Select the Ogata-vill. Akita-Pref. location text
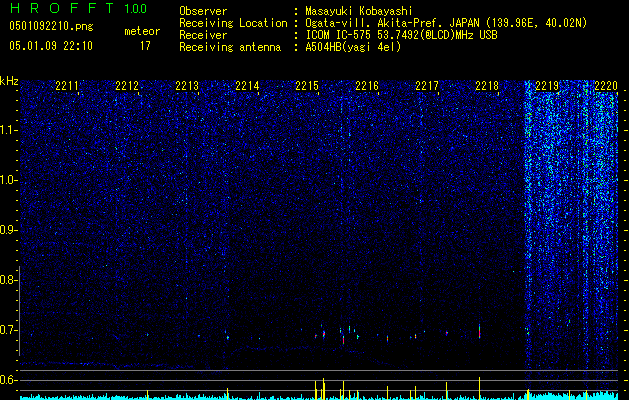The width and height of the screenshot is (629, 400). click(x=446, y=23)
